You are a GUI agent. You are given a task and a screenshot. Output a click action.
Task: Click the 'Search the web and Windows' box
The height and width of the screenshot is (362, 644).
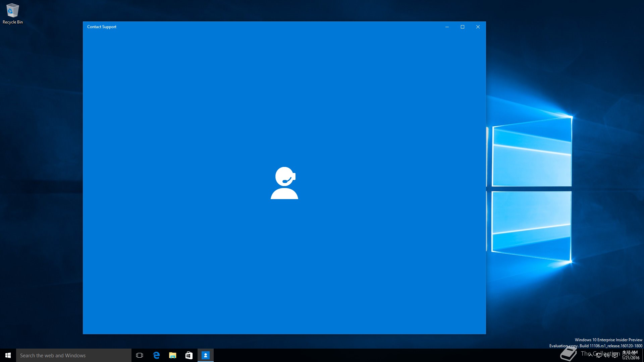(x=74, y=355)
